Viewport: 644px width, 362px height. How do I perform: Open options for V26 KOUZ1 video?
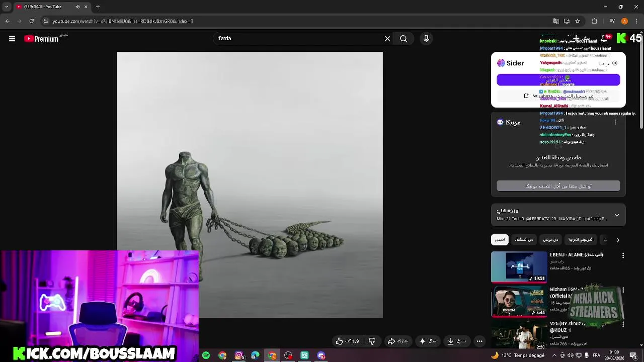(623, 324)
